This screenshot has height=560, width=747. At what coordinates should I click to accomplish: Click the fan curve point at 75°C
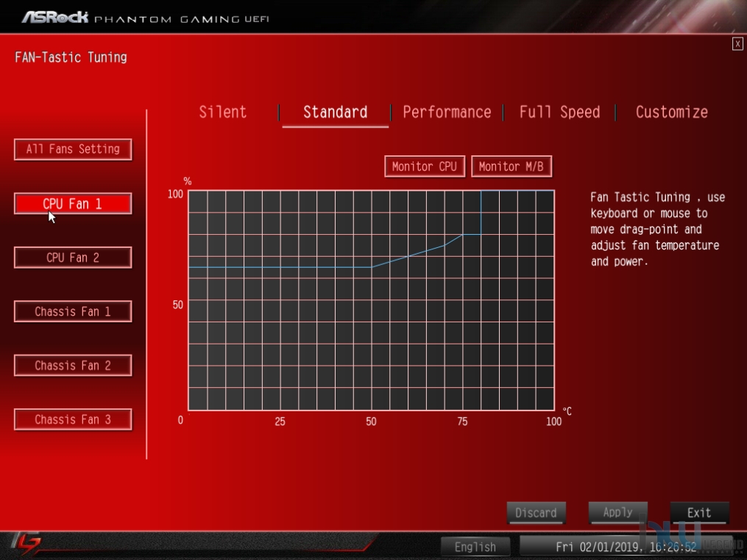pyautogui.click(x=462, y=235)
